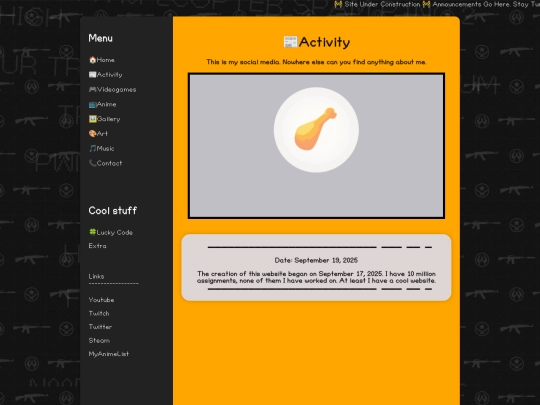Screen dimensions: 540x405
Task: Click the Date: September 19, 2025 line
Action: 316,260
